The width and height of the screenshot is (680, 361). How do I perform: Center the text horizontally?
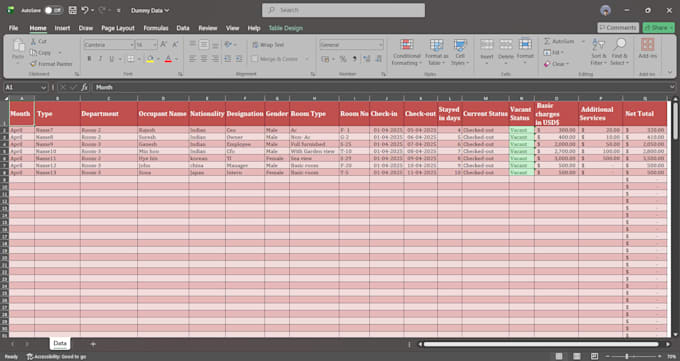[204, 59]
